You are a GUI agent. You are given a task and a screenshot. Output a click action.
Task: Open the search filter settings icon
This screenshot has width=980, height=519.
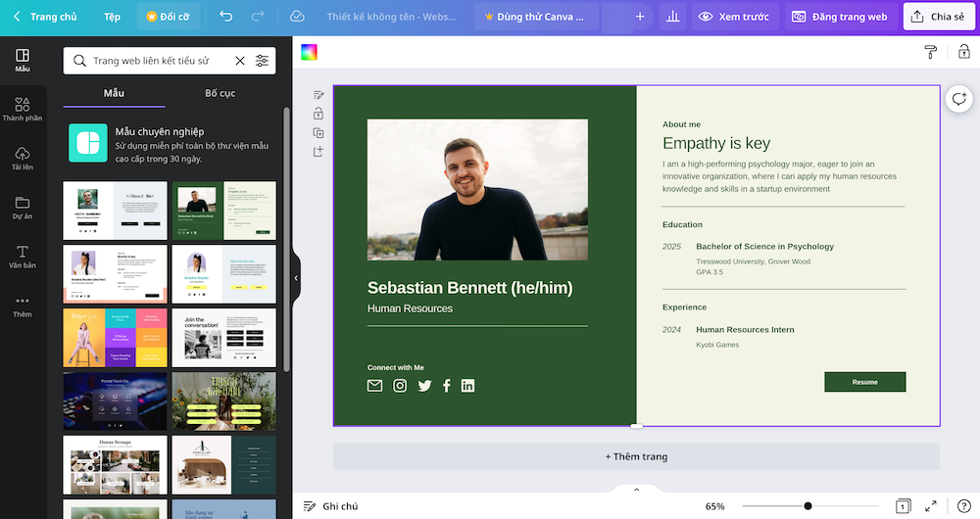pos(262,61)
